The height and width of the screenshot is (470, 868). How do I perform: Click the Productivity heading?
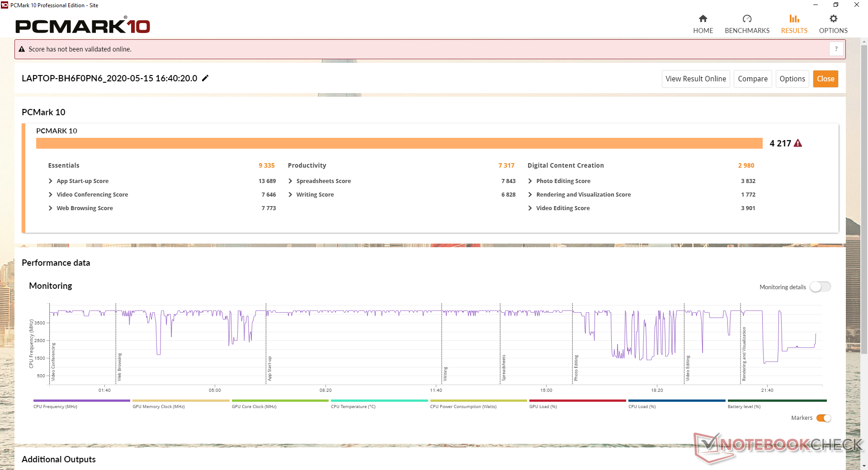pyautogui.click(x=307, y=166)
